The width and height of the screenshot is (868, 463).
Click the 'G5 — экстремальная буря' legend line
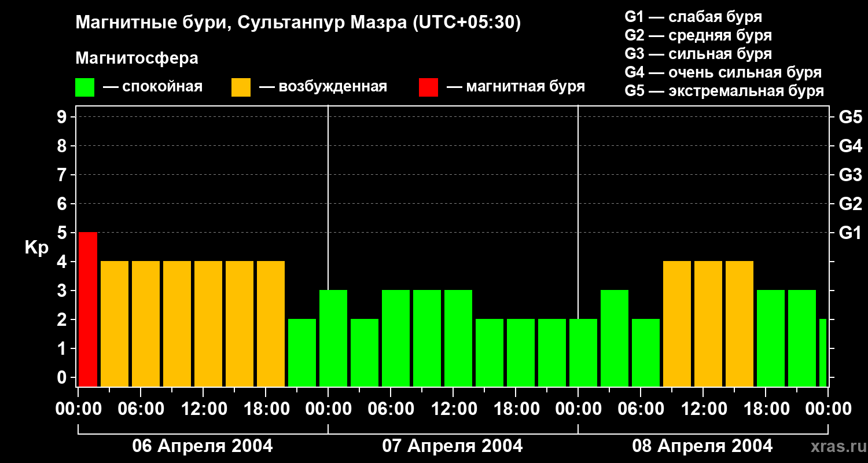click(724, 91)
